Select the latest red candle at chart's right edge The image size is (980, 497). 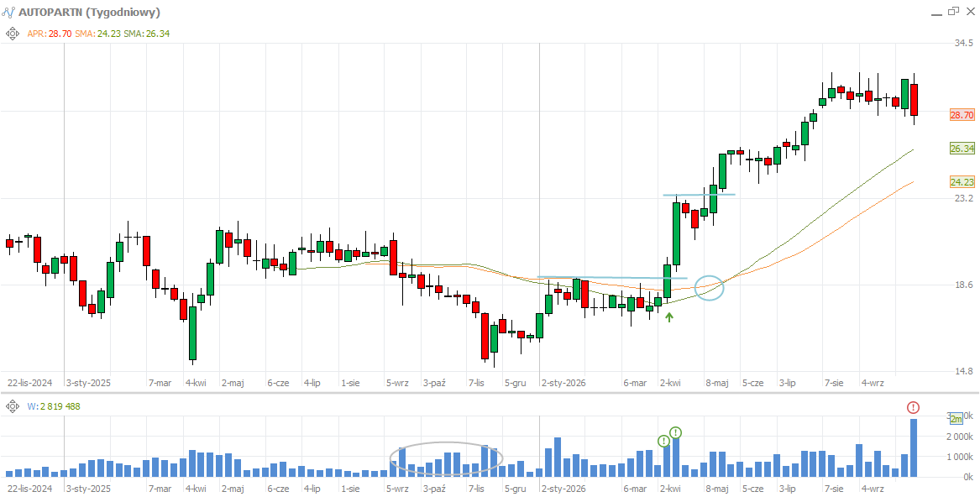point(914,99)
